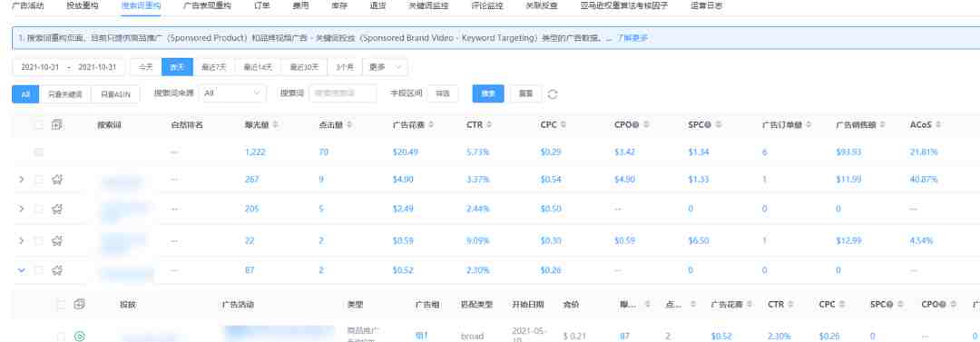Sort the main table by 广告花费

(x=431, y=125)
